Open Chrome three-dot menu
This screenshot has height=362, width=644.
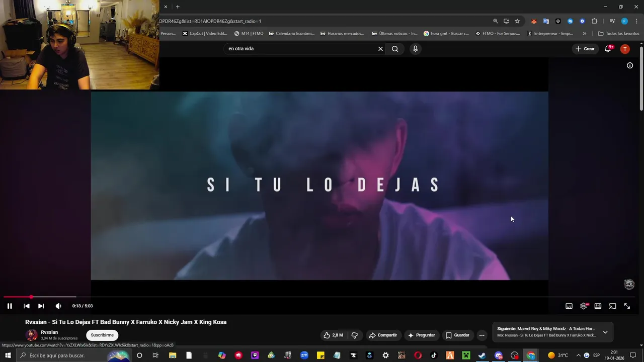click(635, 21)
